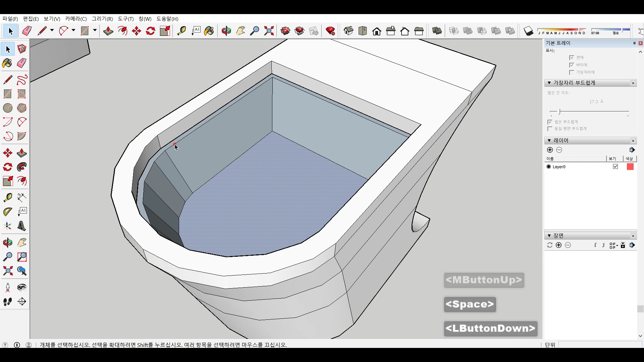Viewport: 644px width, 362px height.
Task: Choose the Orbit tool in left toolbar
Action: click(x=7, y=243)
